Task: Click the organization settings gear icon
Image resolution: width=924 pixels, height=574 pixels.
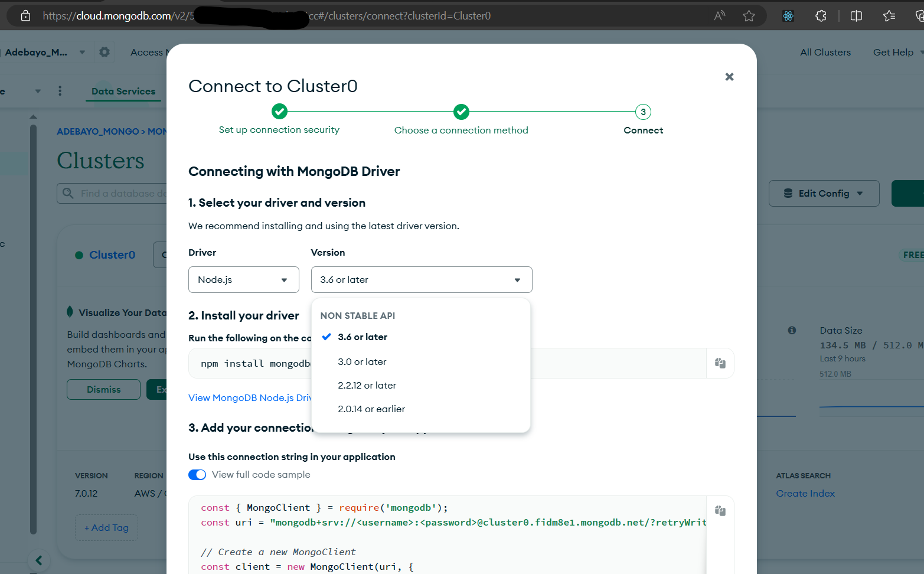Action: 105,52
